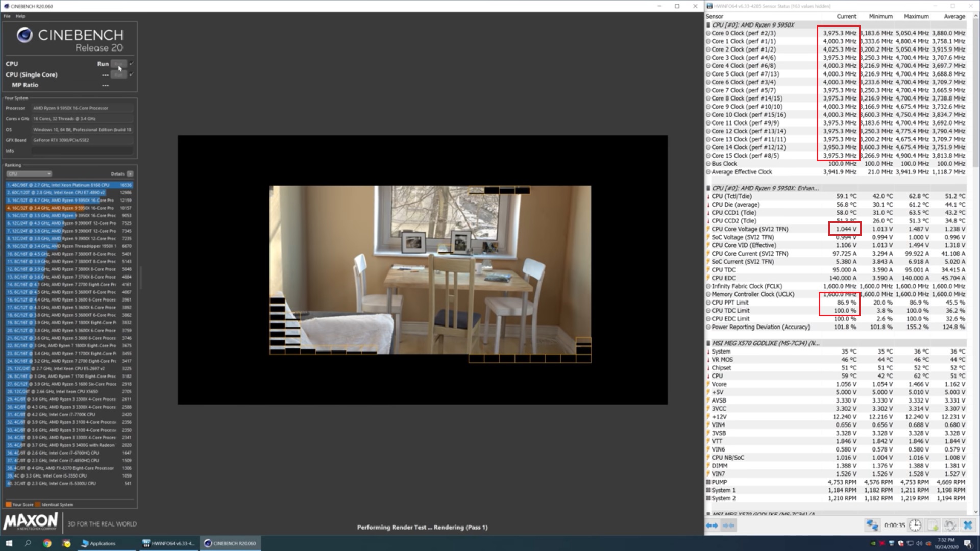Open HWiNFO sensor settings gear
The image size is (980, 551).
(x=950, y=525)
